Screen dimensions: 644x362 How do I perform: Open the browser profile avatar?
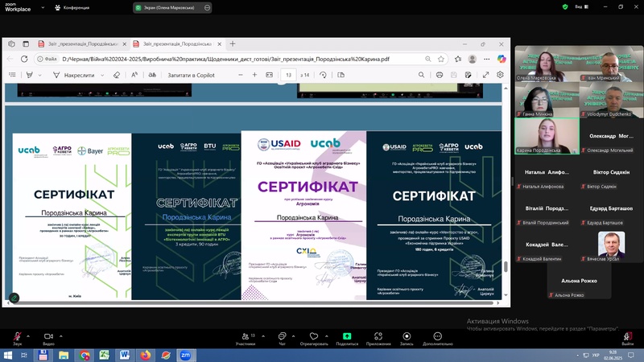click(473, 59)
